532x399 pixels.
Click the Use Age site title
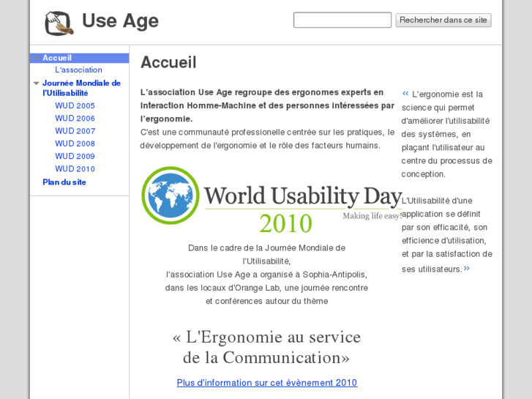121,21
